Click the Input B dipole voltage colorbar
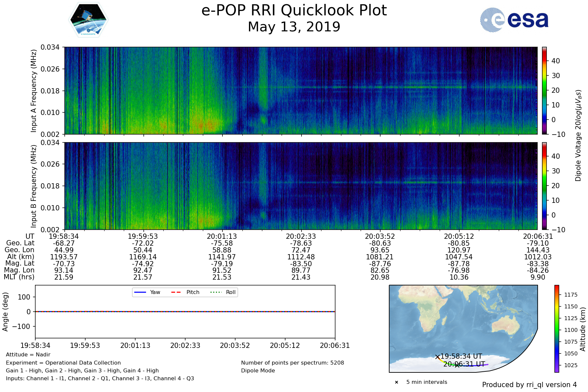Screen dimensions: 588x392 click(x=544, y=186)
